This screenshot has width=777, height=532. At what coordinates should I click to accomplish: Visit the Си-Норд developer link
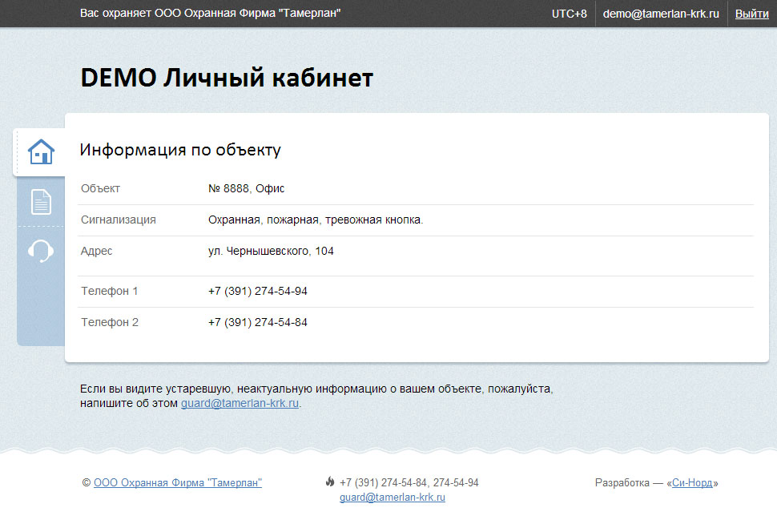coord(692,482)
